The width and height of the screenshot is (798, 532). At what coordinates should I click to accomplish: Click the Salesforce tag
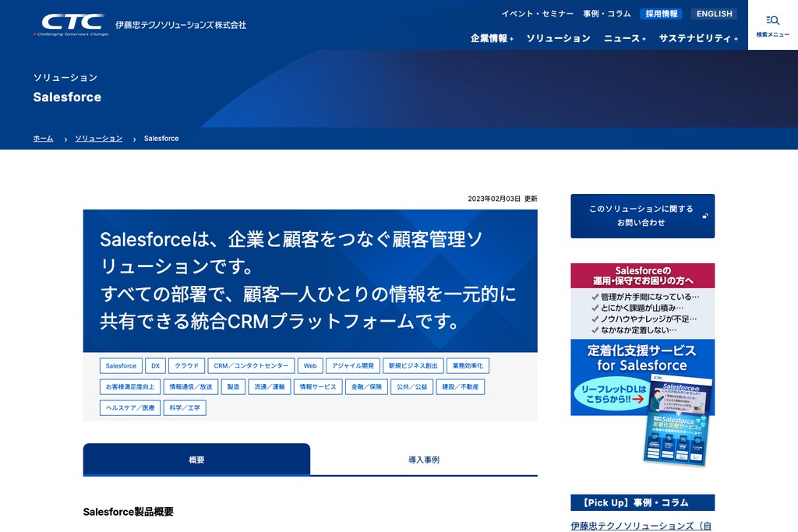click(121, 365)
